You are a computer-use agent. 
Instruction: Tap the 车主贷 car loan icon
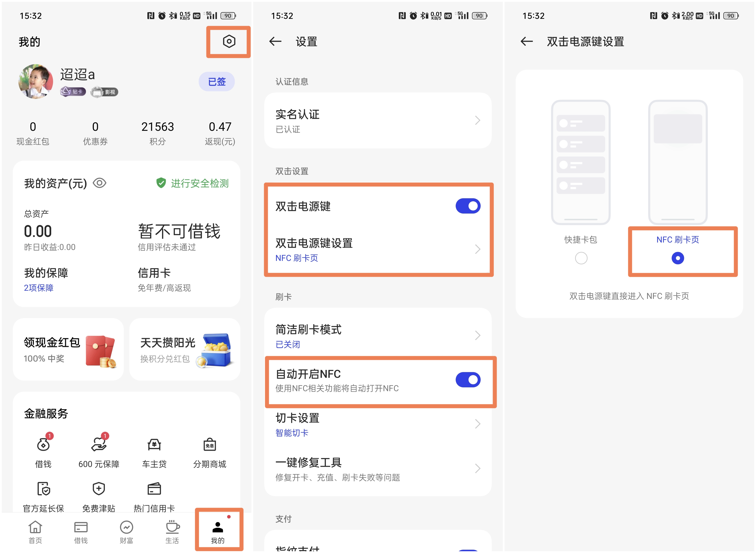pos(154,445)
